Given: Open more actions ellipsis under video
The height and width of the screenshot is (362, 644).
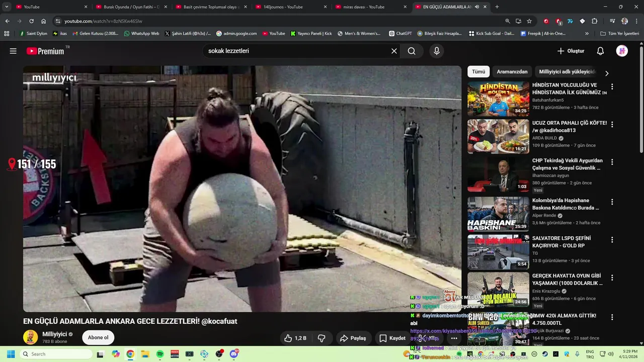Looking at the screenshot, I should pos(454,338).
